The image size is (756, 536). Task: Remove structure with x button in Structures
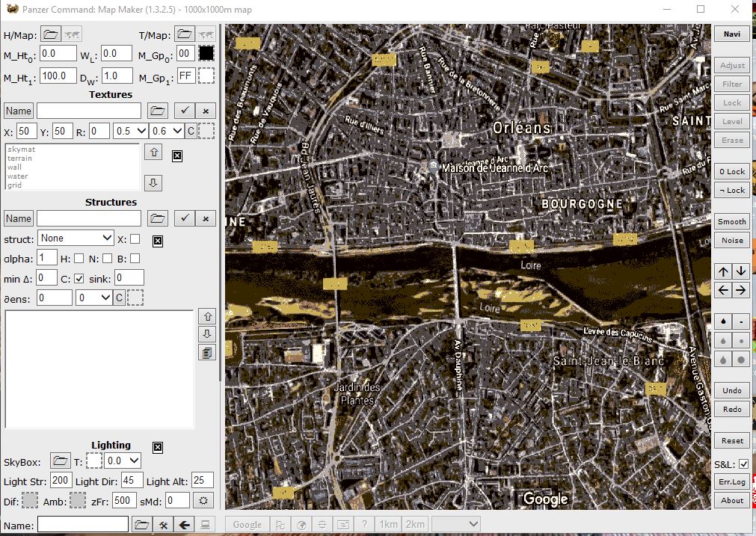tap(206, 218)
